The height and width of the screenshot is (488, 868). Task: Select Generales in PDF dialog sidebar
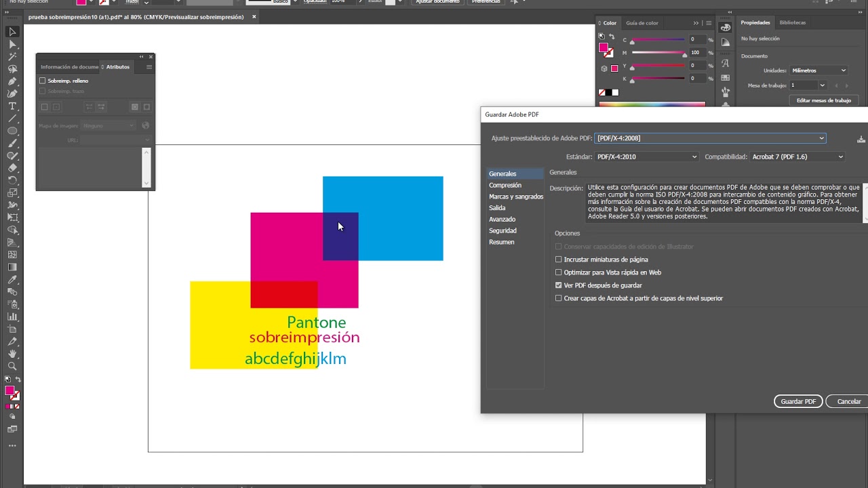coord(515,174)
